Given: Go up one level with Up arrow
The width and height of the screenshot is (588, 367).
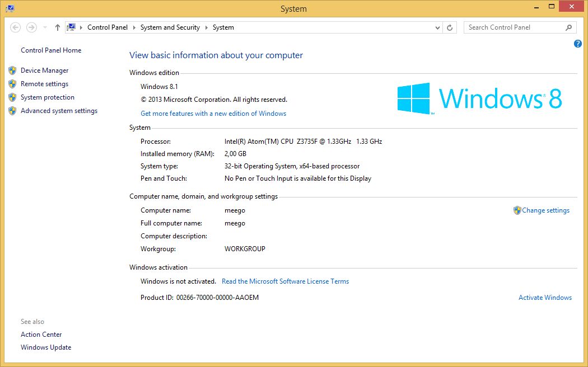Looking at the screenshot, I should 57,27.
